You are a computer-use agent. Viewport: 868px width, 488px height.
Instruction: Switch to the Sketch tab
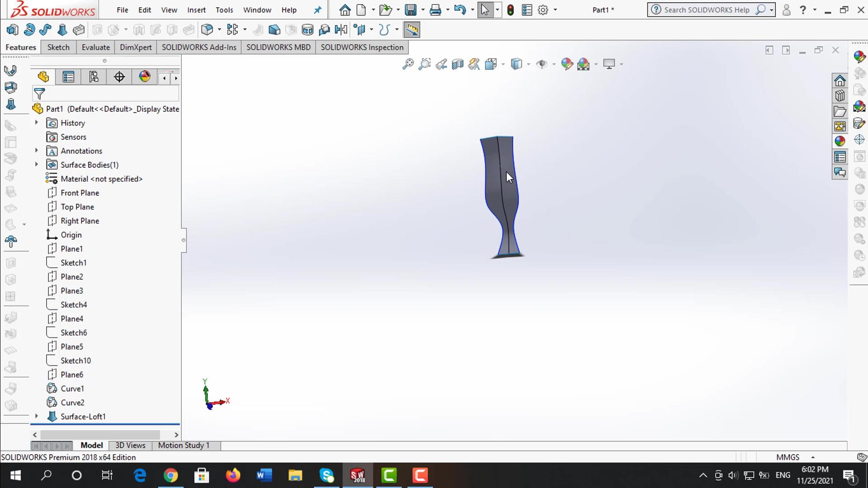(x=58, y=47)
